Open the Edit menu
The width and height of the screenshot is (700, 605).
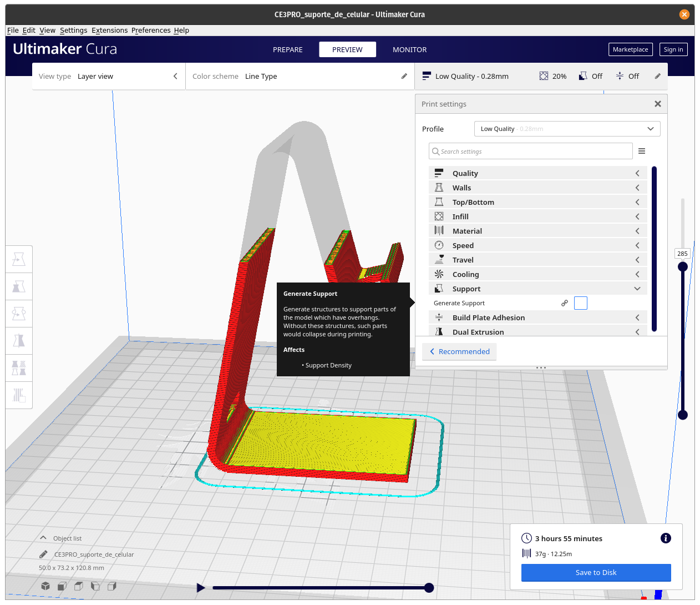(29, 30)
